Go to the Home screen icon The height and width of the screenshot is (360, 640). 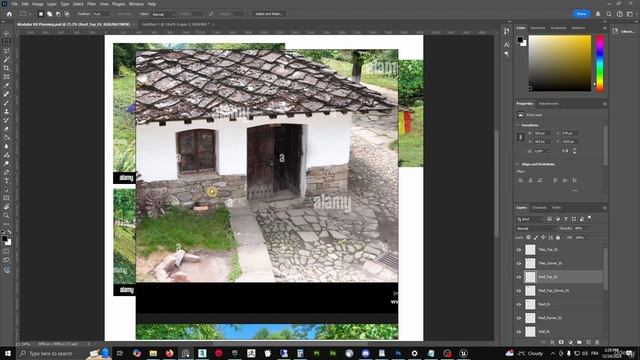pos(9,14)
